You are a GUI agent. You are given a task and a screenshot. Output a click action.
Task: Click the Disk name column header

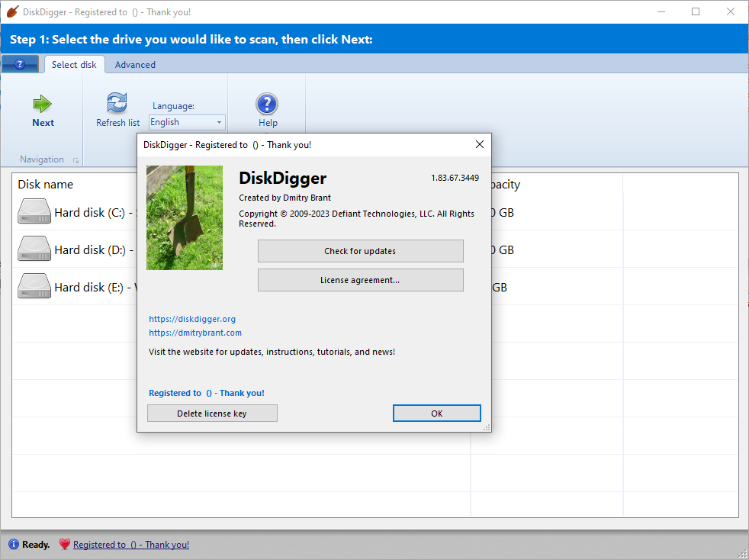(x=45, y=185)
